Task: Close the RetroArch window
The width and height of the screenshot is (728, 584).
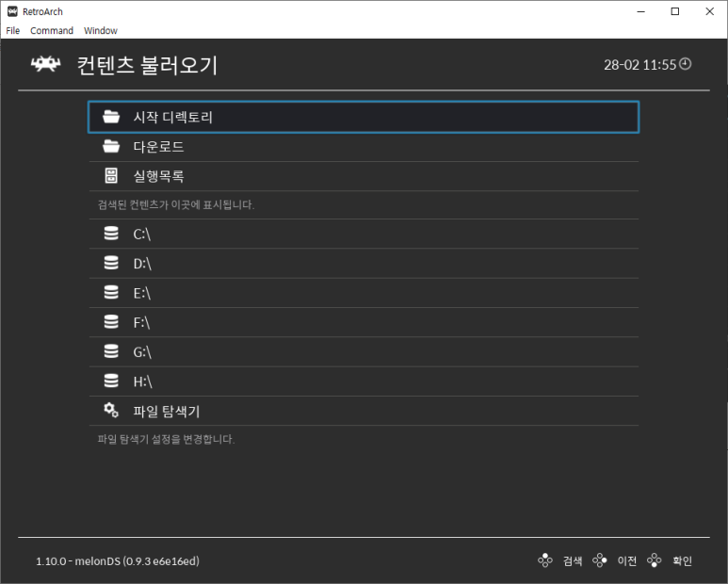Action: [x=709, y=11]
